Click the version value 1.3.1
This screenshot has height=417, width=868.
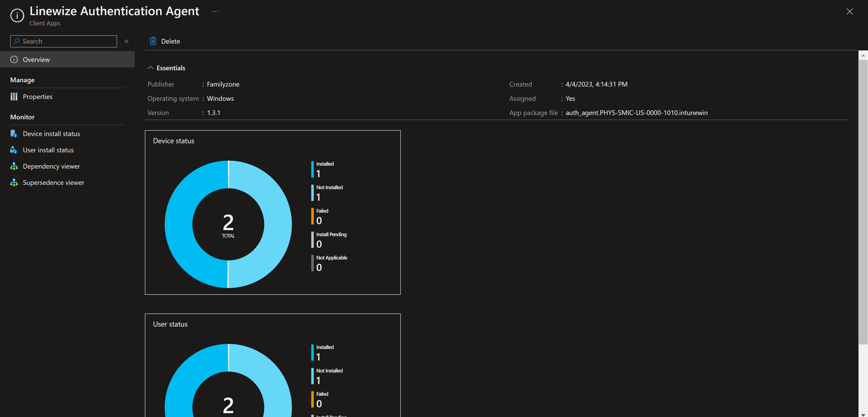(x=214, y=113)
